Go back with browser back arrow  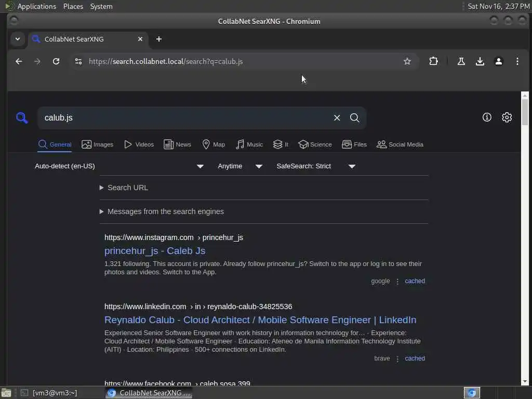(19, 61)
